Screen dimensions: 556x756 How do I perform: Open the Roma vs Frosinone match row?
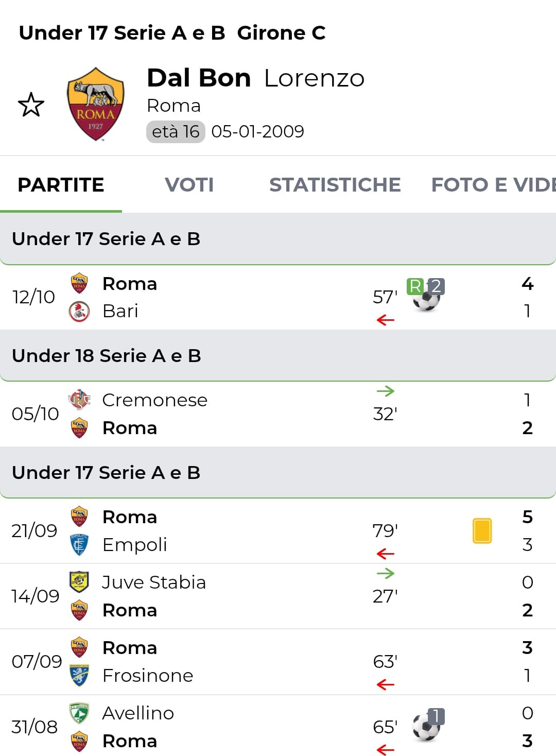[x=278, y=662]
